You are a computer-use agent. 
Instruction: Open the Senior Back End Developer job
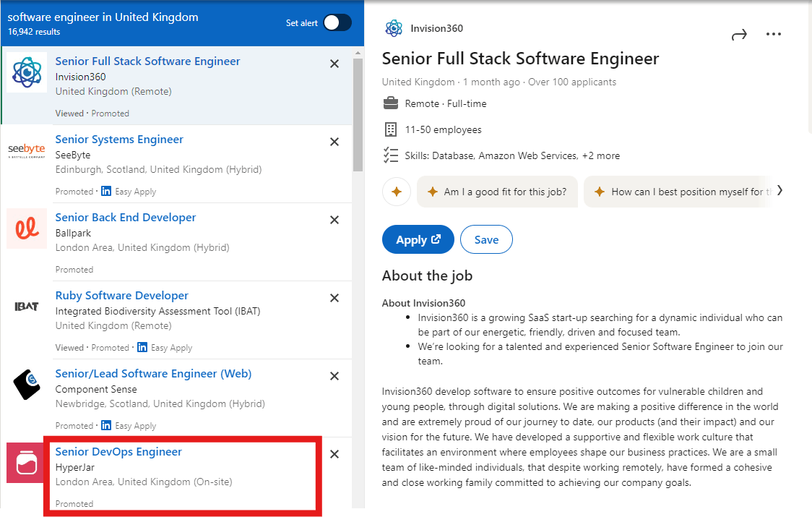click(x=125, y=217)
